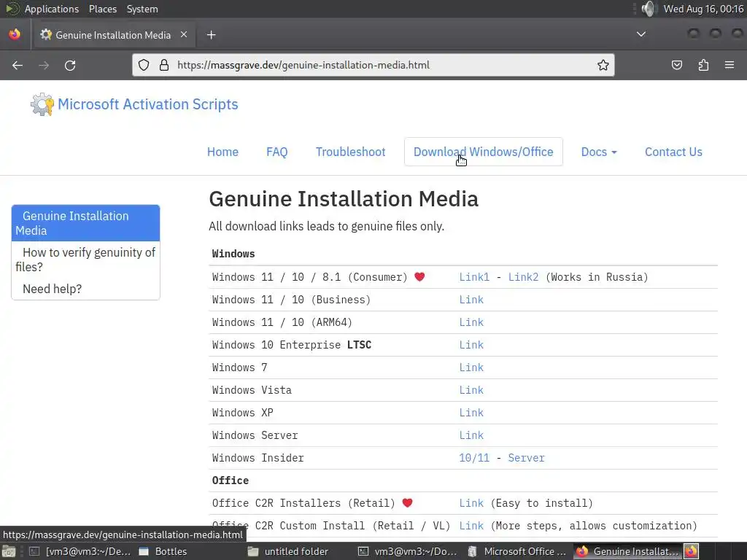Screen dimensions: 747x560
Task: Switch to the vm3@vm3:~/Do... terminal window in the bottom panel
Action: 409,551
